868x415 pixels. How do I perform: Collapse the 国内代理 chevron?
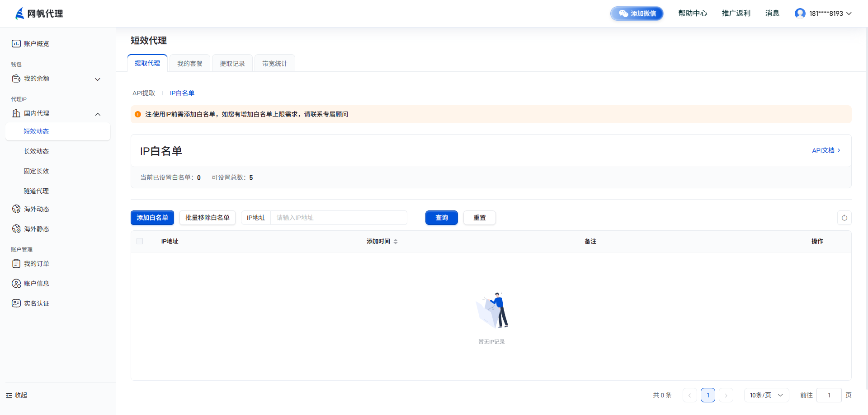point(98,114)
